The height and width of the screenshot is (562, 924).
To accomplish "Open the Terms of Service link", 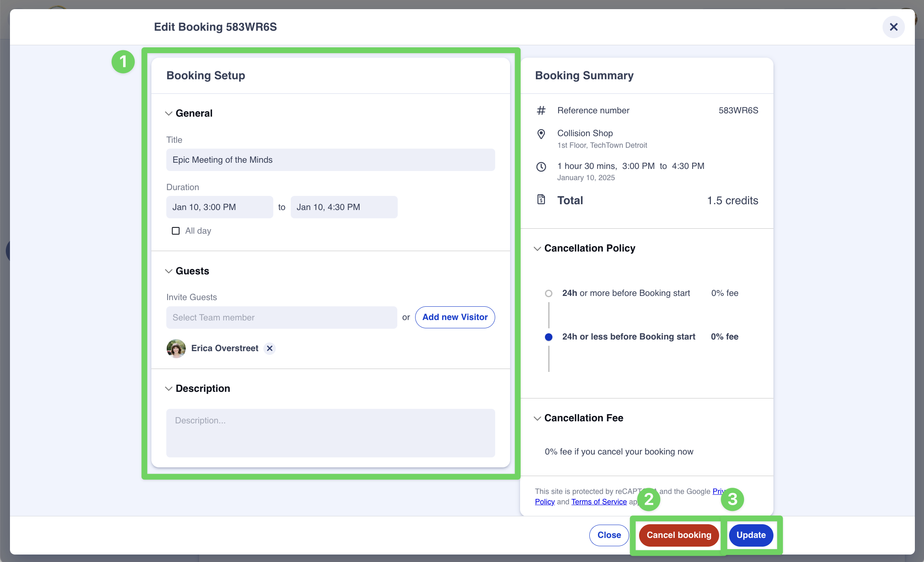I will click(599, 502).
